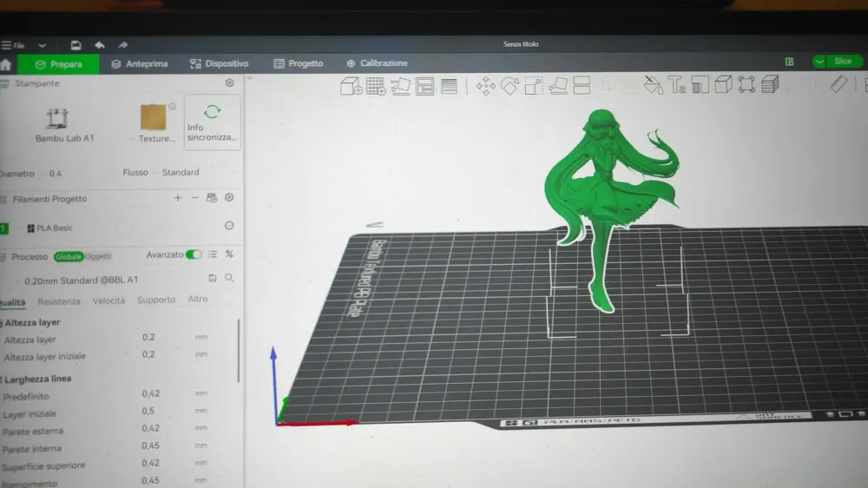Image resolution: width=868 pixels, height=488 pixels.
Task: Open printer settings gear in Stampante
Action: (x=230, y=82)
